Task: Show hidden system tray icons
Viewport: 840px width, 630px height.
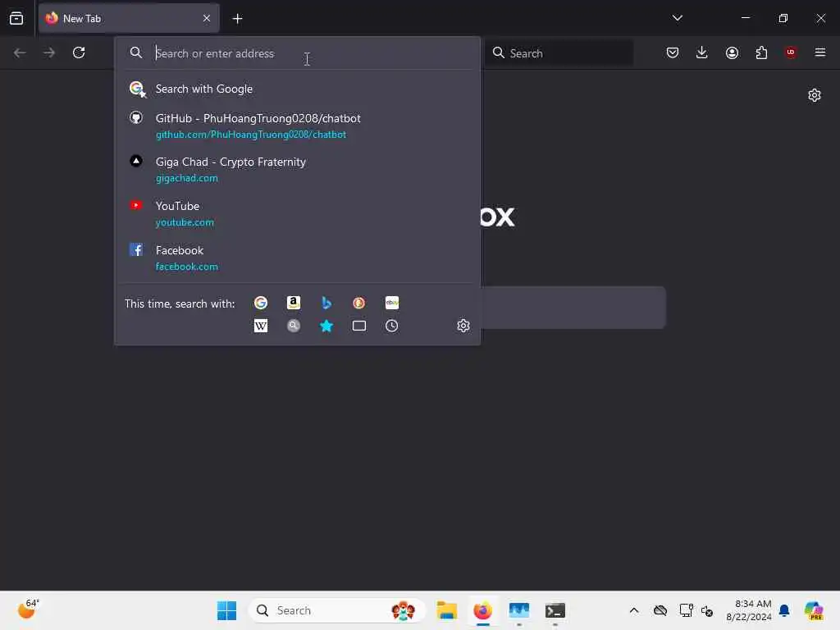Action: point(634,610)
